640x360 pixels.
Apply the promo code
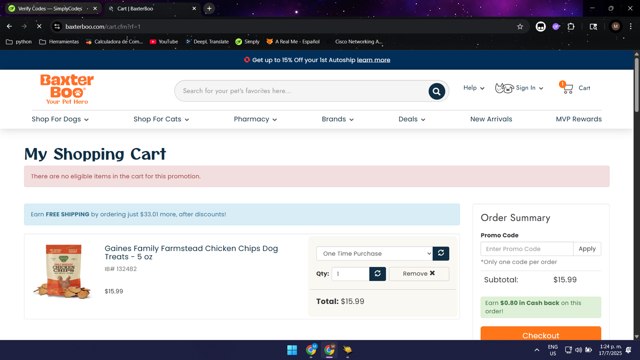[587, 249]
